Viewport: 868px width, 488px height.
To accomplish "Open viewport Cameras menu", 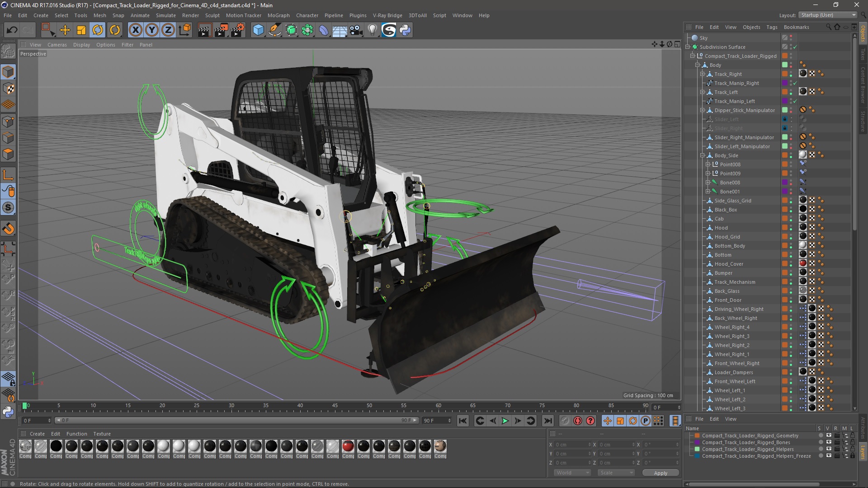I will 57,45.
